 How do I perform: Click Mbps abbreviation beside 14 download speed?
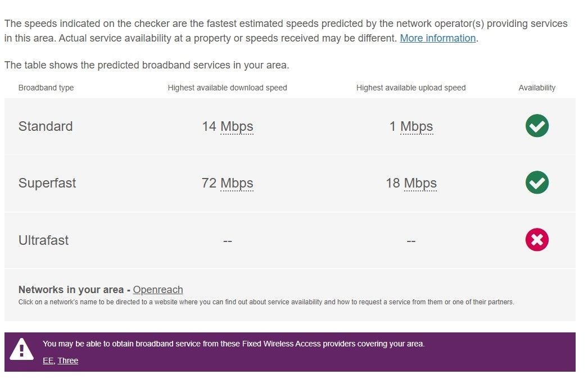coord(237,126)
